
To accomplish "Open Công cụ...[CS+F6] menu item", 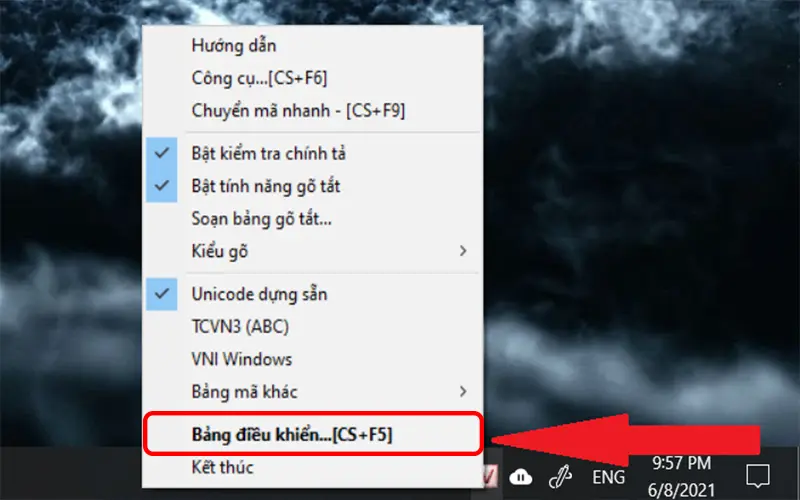I will tap(259, 77).
